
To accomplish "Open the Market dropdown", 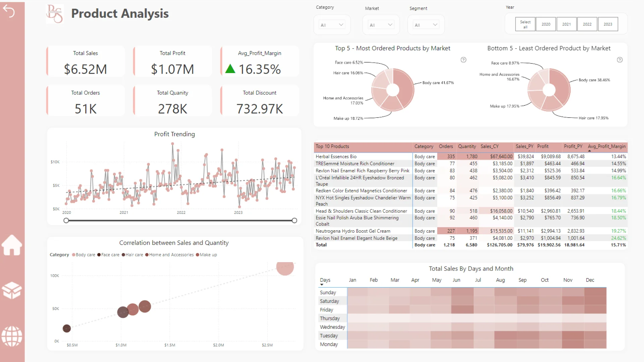I will pos(381,25).
